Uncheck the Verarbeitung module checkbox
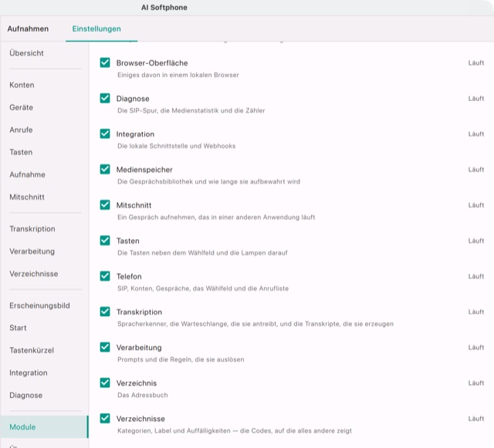The width and height of the screenshot is (494, 448). pos(105,347)
